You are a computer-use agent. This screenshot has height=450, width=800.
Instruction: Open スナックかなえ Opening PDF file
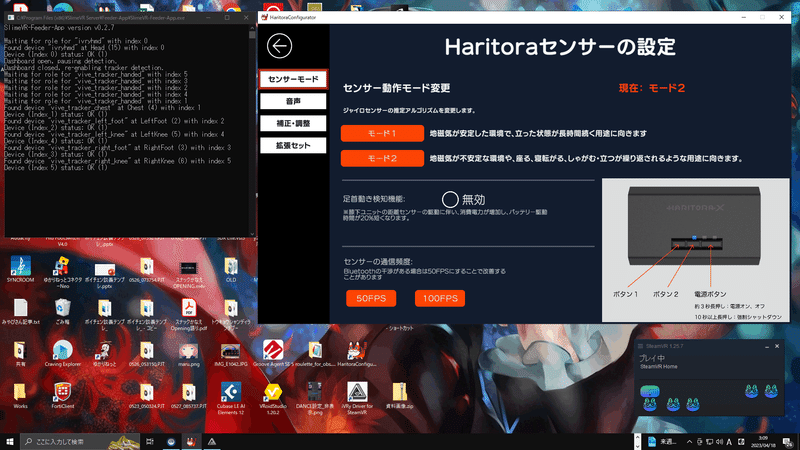(189, 314)
